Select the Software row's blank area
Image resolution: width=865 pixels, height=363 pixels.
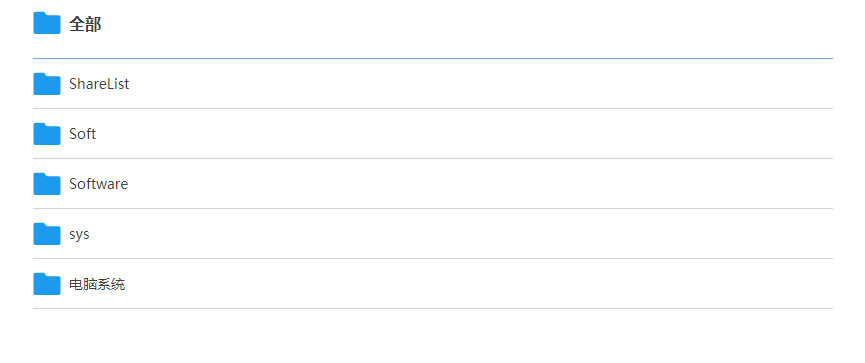(480, 184)
